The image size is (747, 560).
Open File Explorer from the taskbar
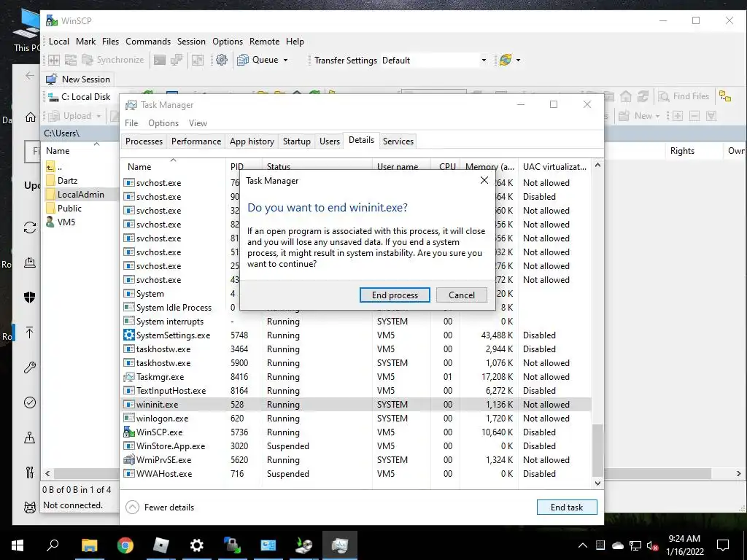tap(89, 545)
